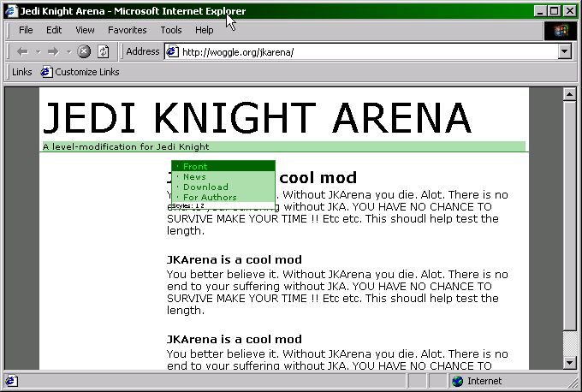Go back with the Back arrow
The image size is (582, 392).
[22, 51]
